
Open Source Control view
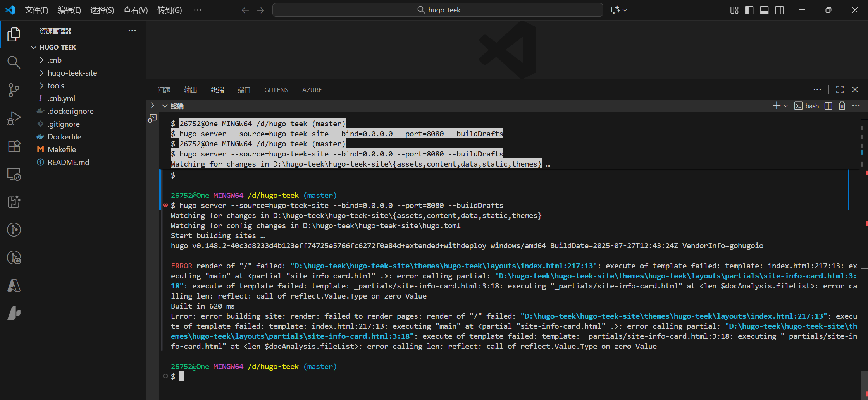(14, 90)
